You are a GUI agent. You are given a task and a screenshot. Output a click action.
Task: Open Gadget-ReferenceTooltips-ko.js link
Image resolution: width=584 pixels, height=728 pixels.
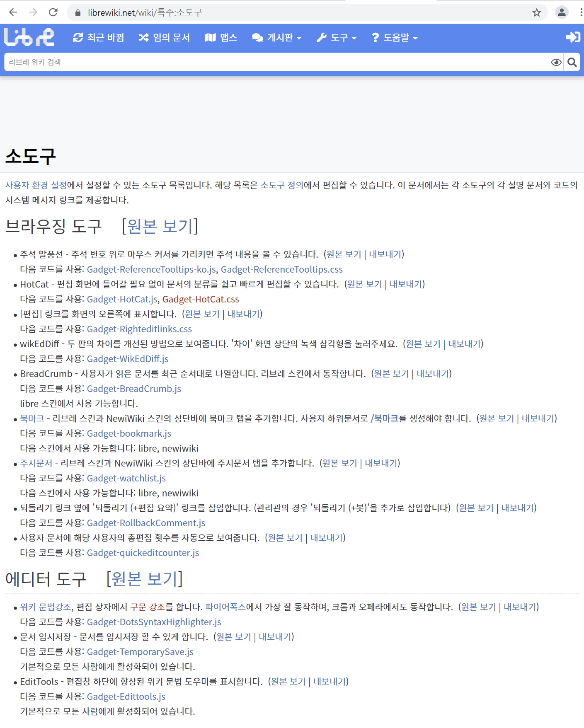[x=152, y=269]
